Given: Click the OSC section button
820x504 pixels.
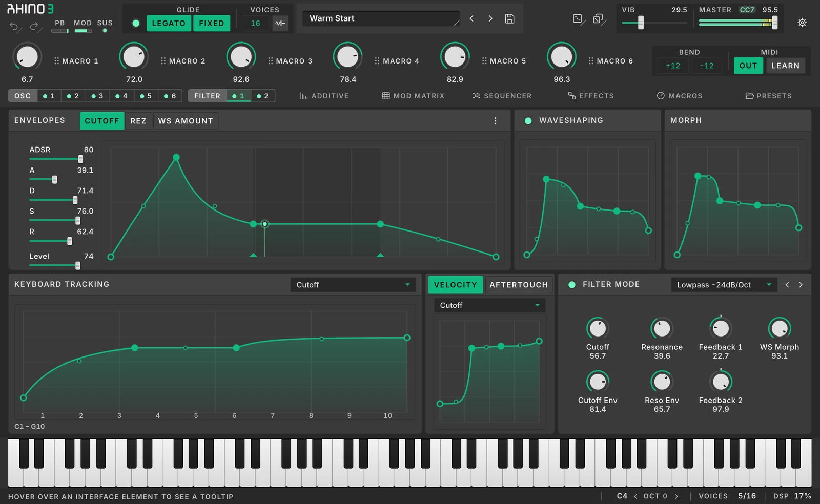Looking at the screenshot, I should click(x=23, y=96).
